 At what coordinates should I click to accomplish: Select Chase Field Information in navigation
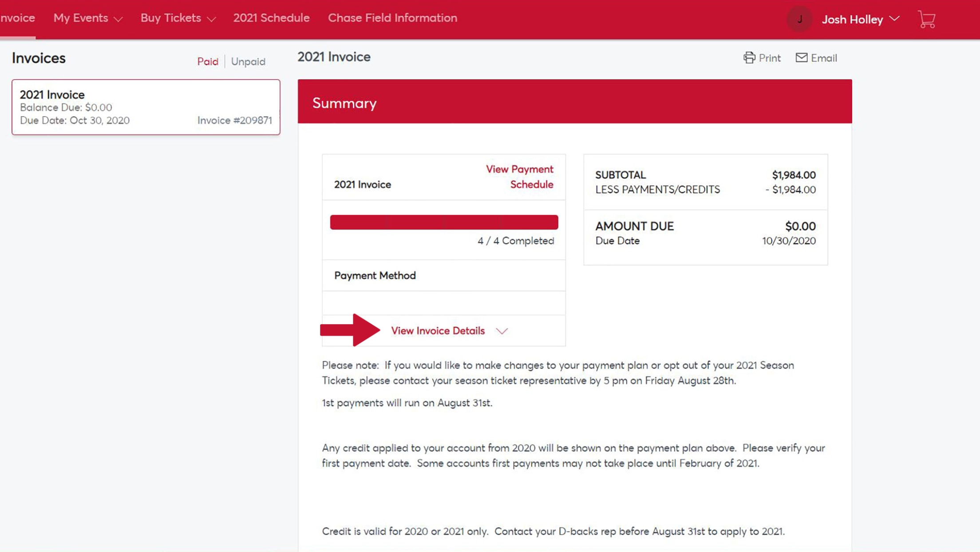point(393,18)
